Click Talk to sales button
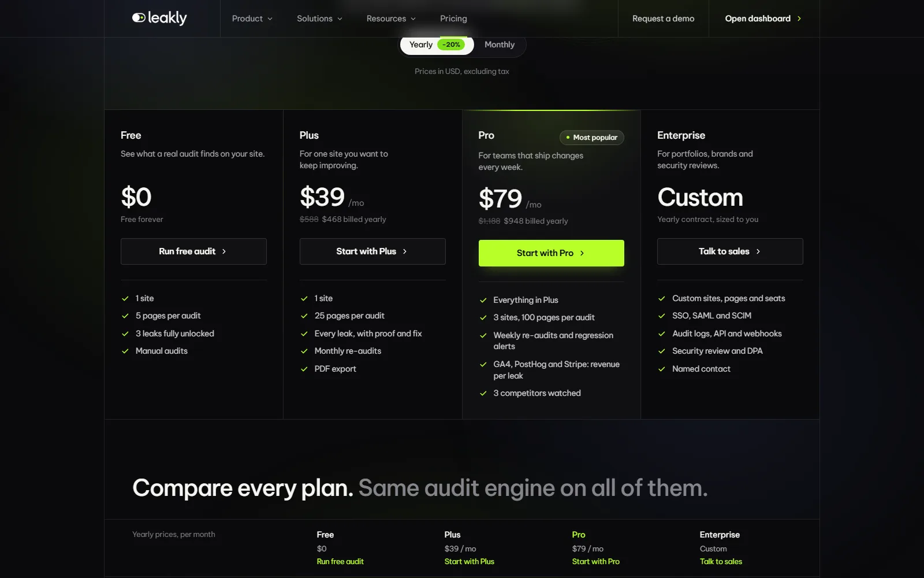 pos(730,251)
